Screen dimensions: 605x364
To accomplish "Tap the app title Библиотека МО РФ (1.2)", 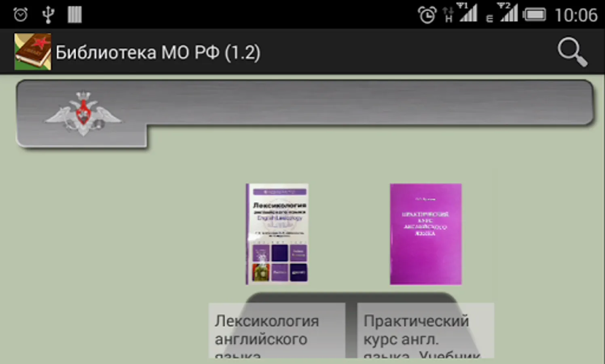I will (158, 53).
